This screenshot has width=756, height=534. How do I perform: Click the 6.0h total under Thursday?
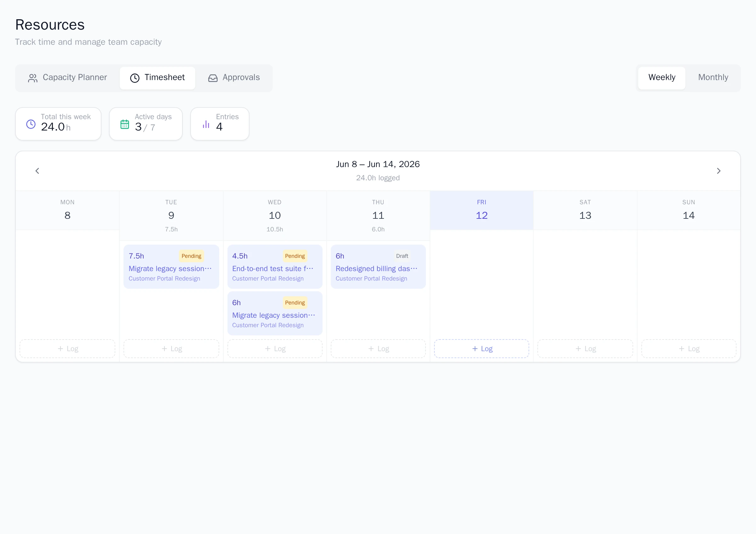tap(378, 229)
